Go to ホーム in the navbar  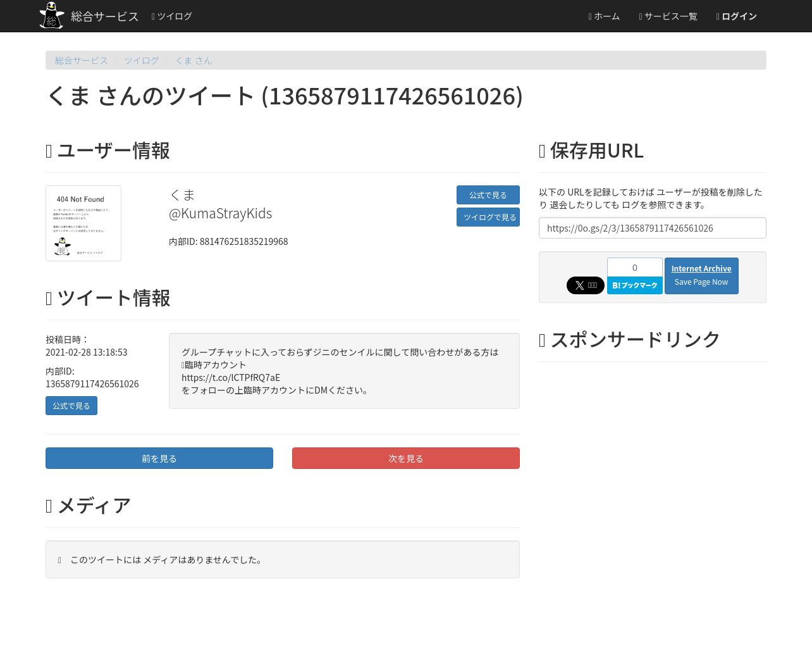click(x=604, y=16)
